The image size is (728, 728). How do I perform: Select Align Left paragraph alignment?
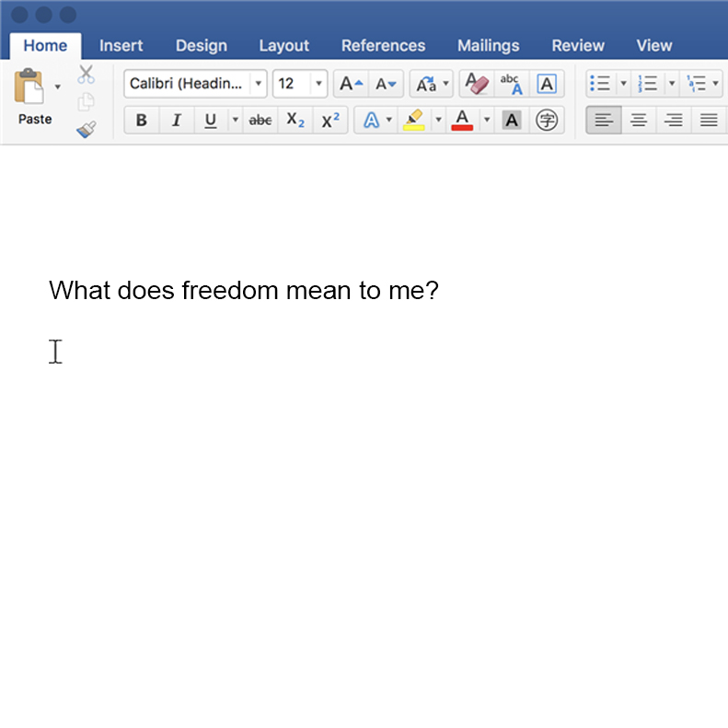[x=604, y=121]
